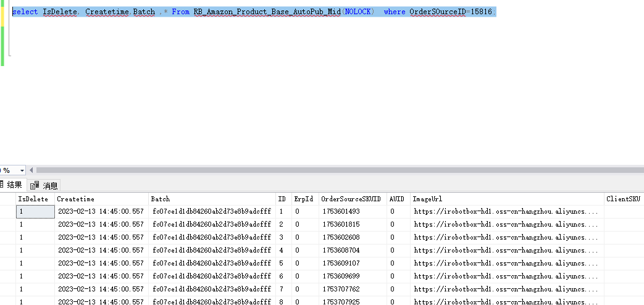644x305 pixels.
Task: Select the ID cell with value 6
Action: pyautogui.click(x=284, y=277)
